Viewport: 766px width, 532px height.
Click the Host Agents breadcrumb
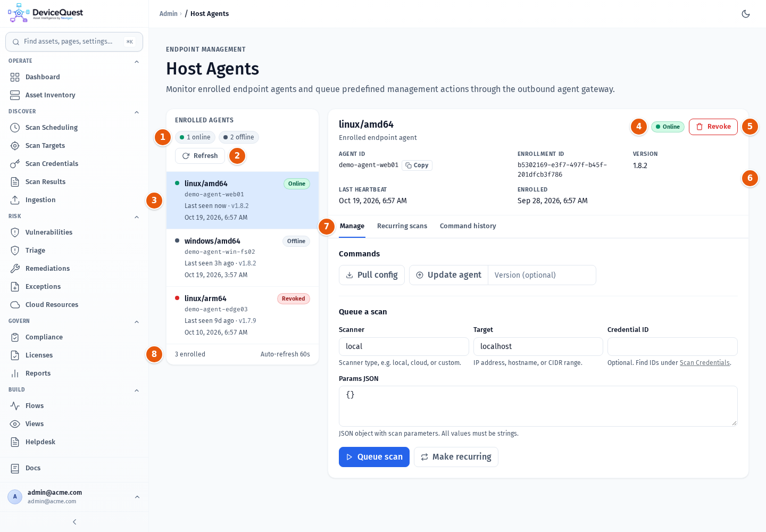coord(210,14)
